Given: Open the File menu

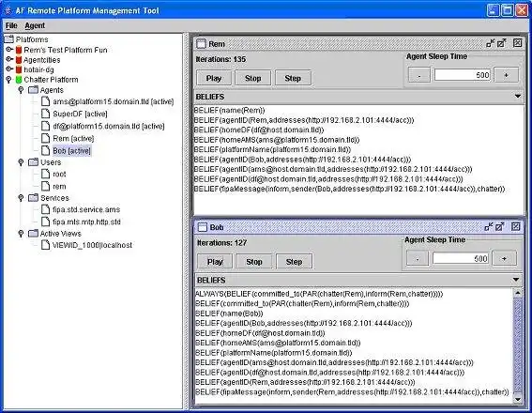Looking at the screenshot, I should click(11, 25).
